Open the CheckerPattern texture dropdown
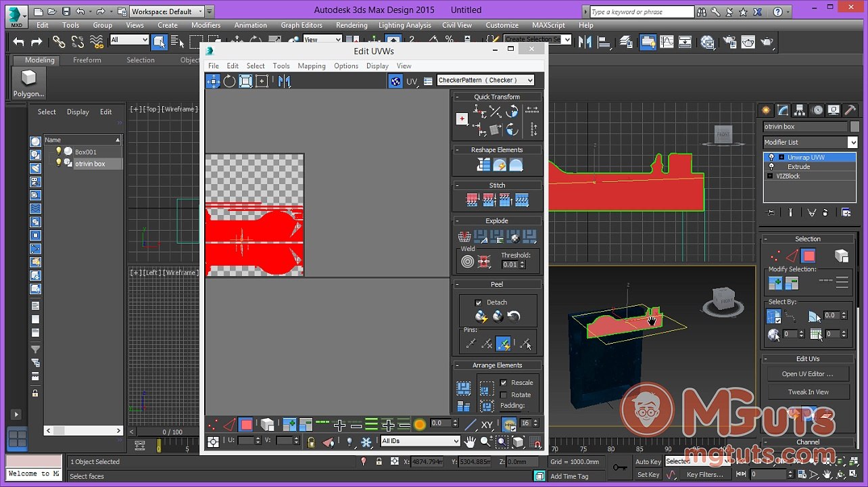The height and width of the screenshot is (487, 868). (x=485, y=80)
